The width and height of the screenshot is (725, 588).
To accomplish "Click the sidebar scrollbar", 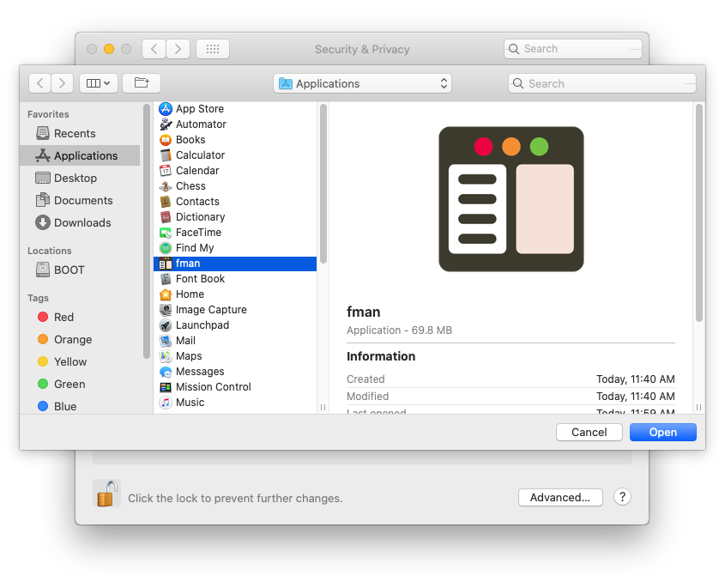I will [147, 231].
